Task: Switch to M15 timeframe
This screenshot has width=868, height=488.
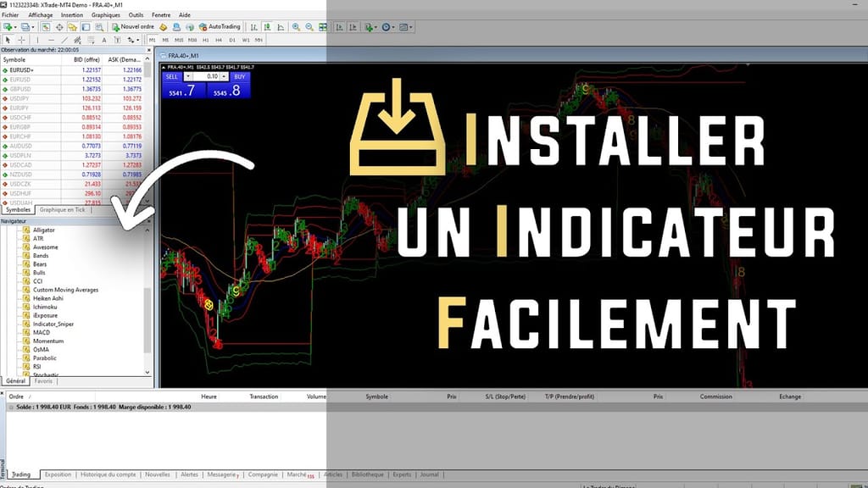Action: click(x=179, y=40)
